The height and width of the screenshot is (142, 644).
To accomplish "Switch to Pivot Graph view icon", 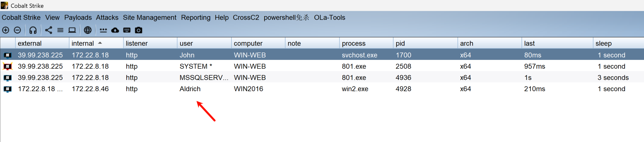I will pyautogui.click(x=49, y=30).
